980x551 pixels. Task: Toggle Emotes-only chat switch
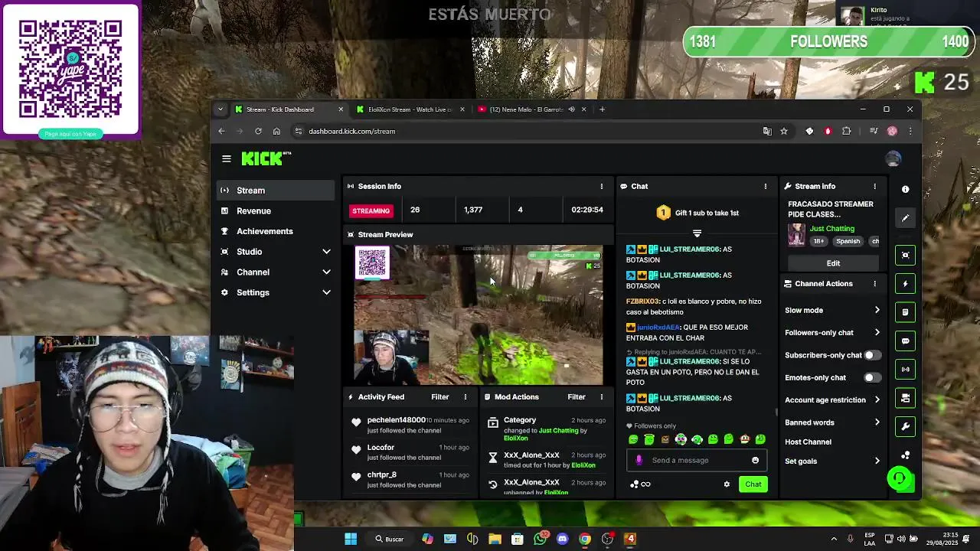coord(872,377)
